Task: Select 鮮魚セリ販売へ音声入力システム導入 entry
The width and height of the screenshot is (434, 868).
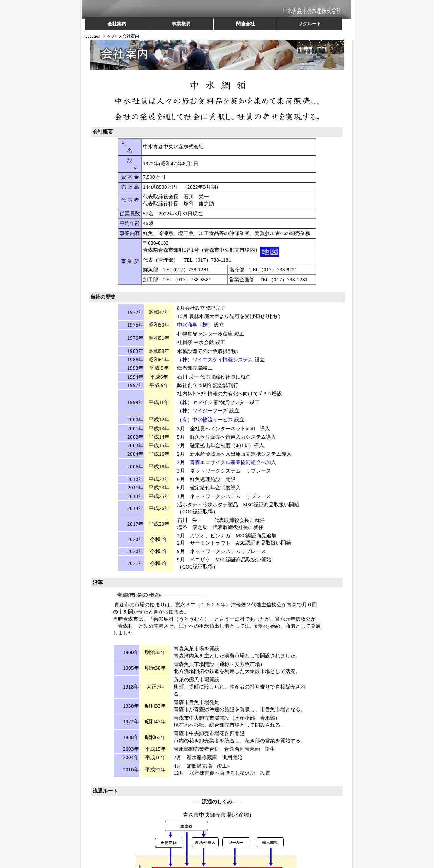Action: [x=226, y=437]
